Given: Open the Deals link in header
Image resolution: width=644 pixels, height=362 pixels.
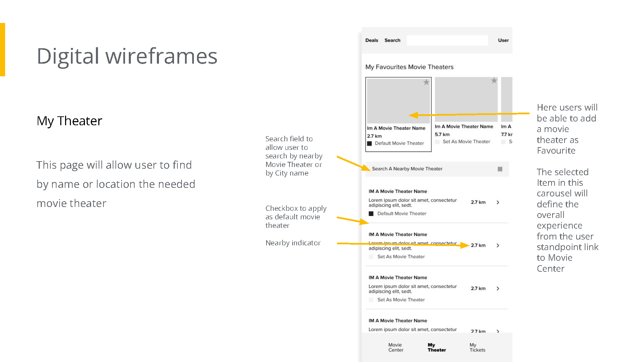Looking at the screenshot, I should pyautogui.click(x=372, y=40).
